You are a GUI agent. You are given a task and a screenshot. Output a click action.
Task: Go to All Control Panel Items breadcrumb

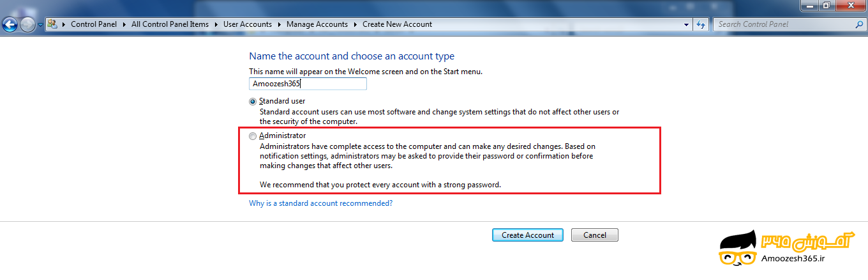[x=170, y=24]
